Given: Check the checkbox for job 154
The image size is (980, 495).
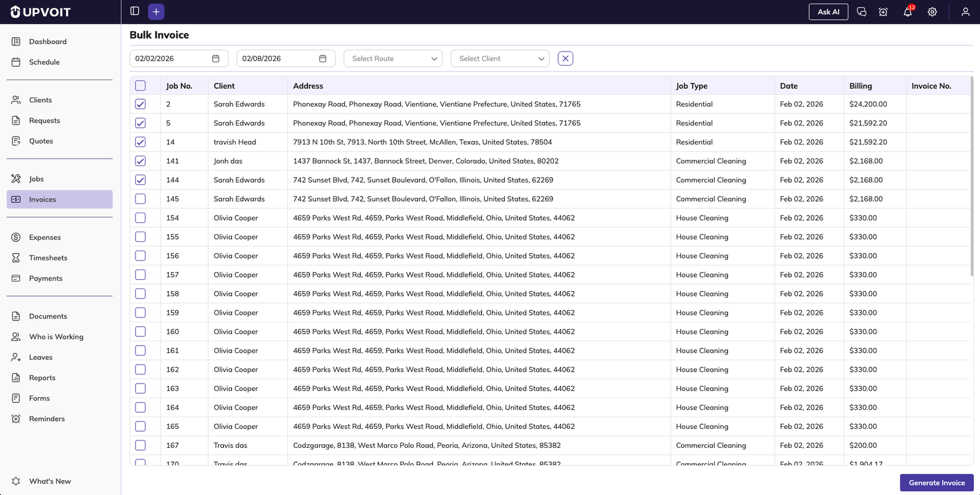Looking at the screenshot, I should tap(140, 218).
